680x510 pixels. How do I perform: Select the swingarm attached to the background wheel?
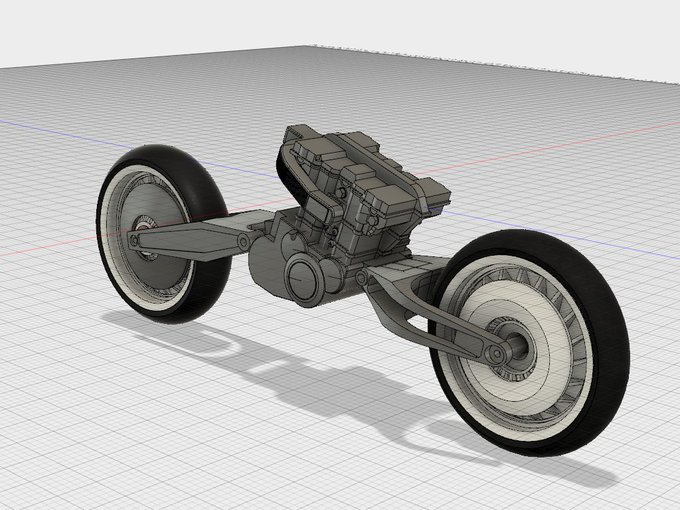pos(191,239)
